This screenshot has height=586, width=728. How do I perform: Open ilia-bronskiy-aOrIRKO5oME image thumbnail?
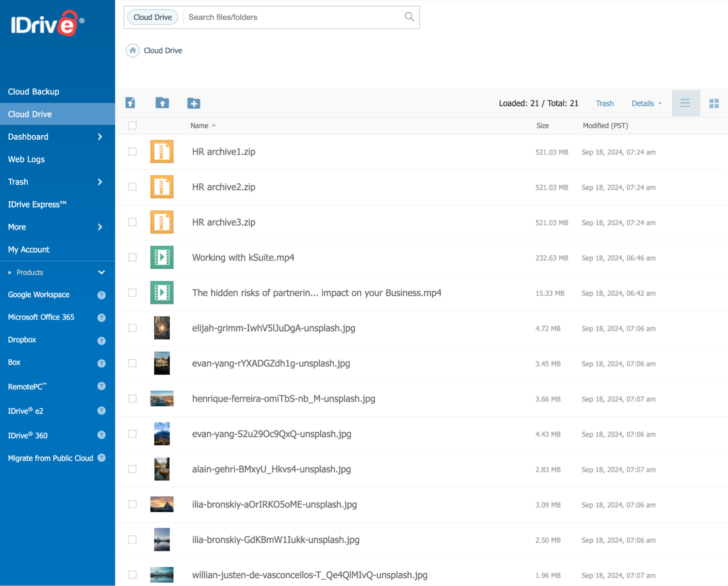click(x=162, y=504)
